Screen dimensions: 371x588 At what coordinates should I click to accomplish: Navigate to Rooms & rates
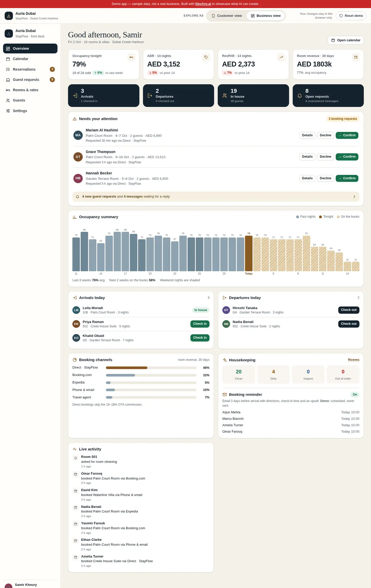[x=30, y=90]
